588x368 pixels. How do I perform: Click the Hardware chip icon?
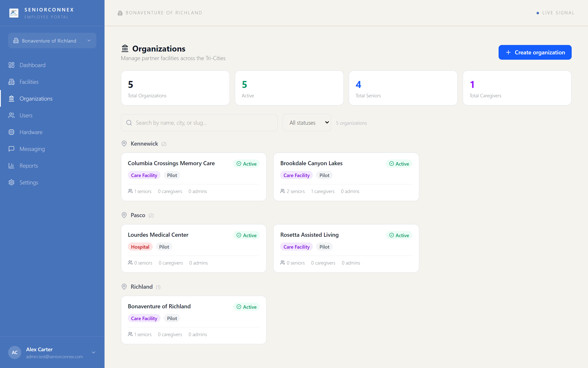pyautogui.click(x=11, y=132)
